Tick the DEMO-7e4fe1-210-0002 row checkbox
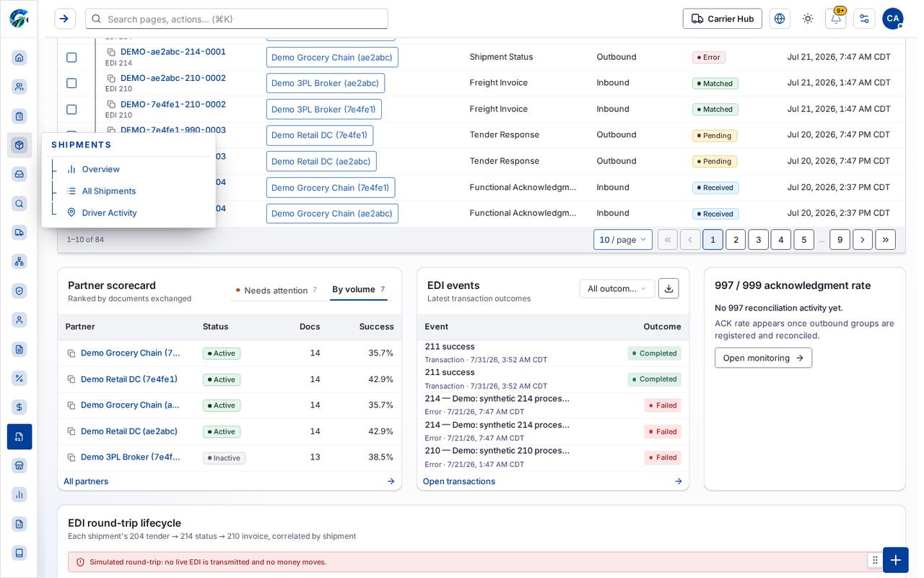 click(x=71, y=109)
